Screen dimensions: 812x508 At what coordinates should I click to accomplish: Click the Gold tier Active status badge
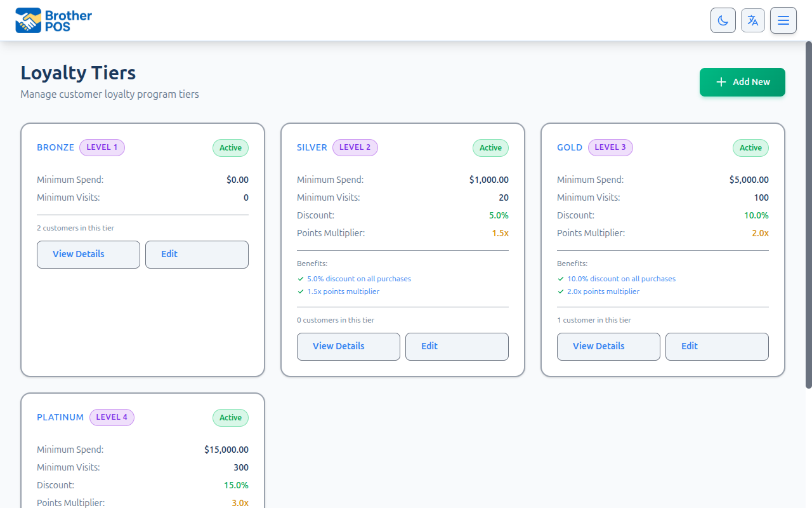(x=750, y=148)
